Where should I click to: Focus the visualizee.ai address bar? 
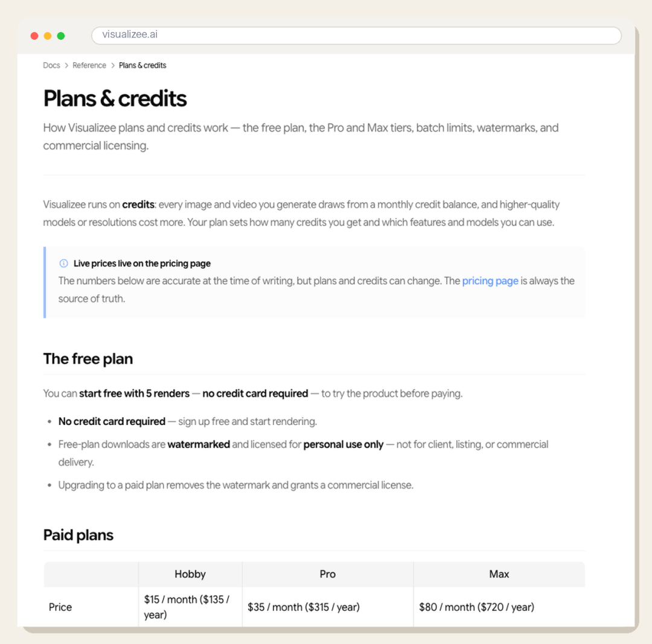tap(356, 36)
